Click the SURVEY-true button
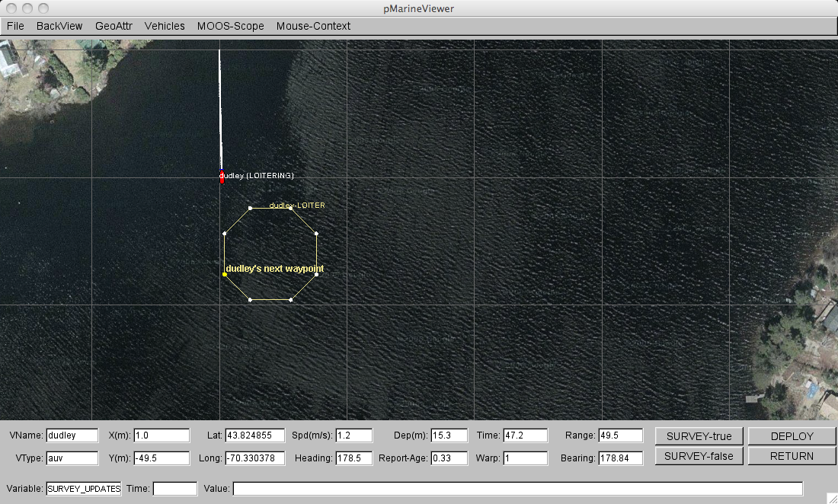Viewport: 838px width, 504px height. click(x=699, y=436)
